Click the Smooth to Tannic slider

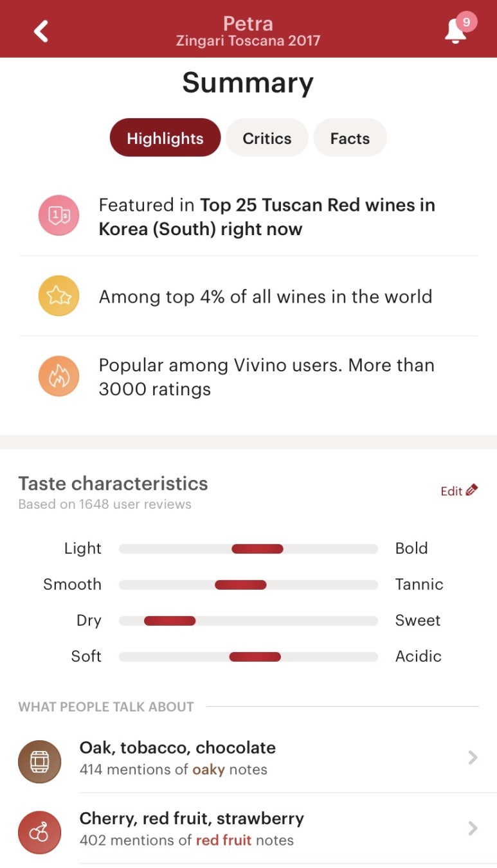pos(248,585)
